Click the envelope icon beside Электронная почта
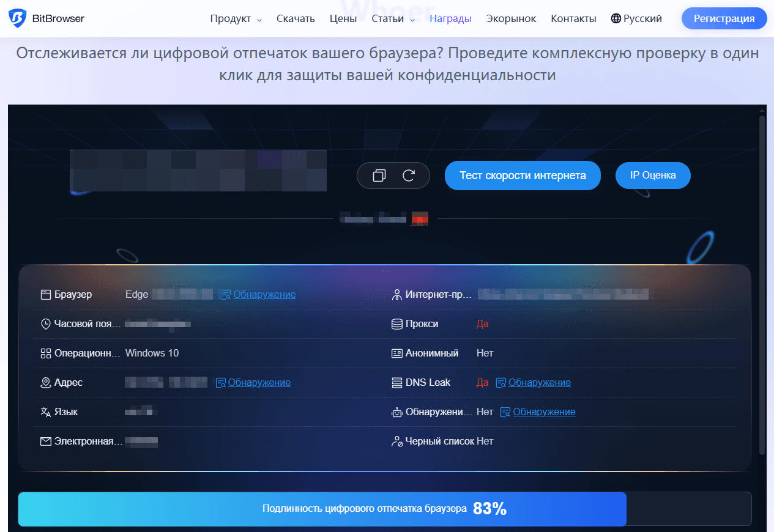 pos(46,441)
